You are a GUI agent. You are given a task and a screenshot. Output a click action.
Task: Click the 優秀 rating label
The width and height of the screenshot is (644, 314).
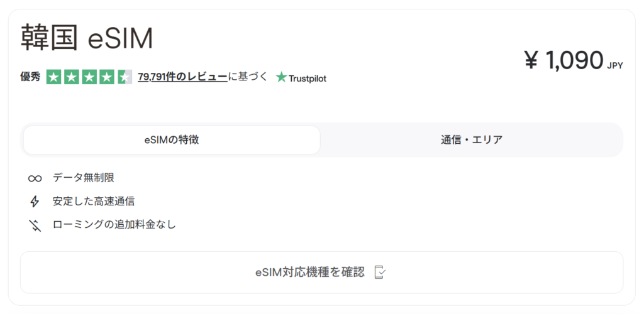point(30,77)
